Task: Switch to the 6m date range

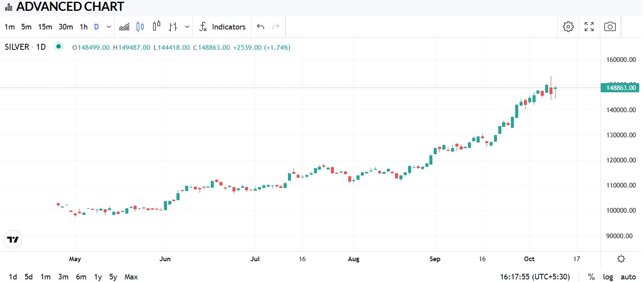Action: (x=81, y=277)
